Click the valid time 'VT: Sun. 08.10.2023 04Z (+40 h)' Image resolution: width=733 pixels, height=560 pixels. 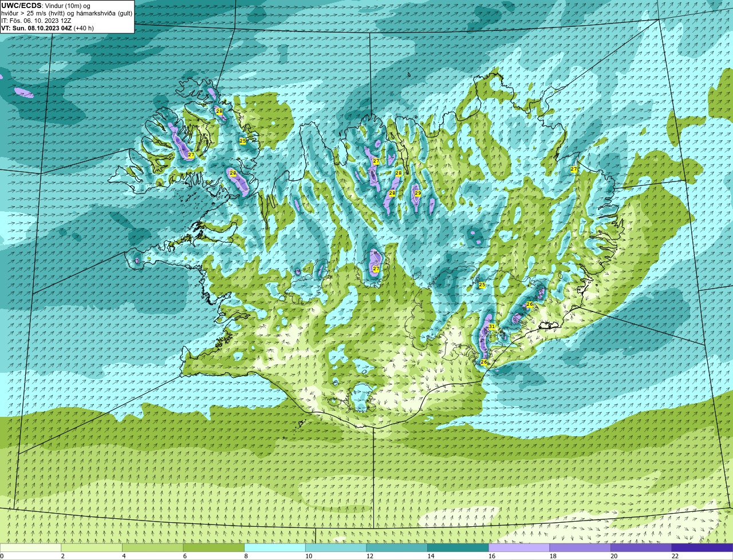click(x=48, y=28)
